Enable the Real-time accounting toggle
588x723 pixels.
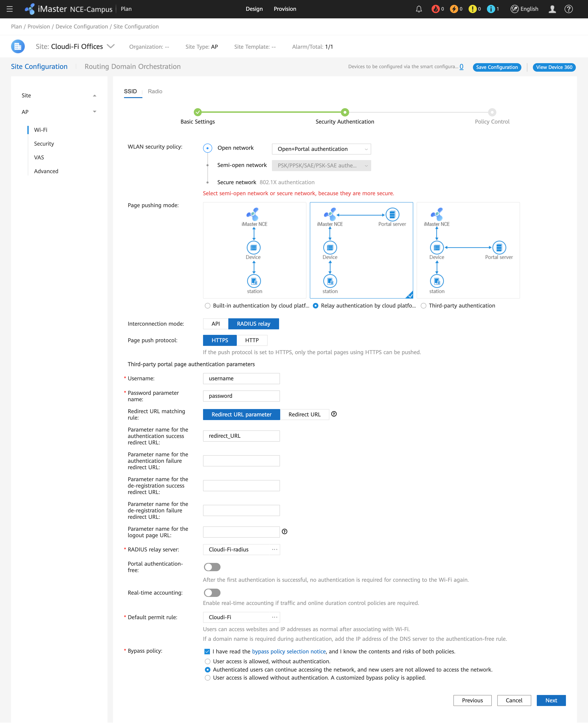(x=212, y=593)
